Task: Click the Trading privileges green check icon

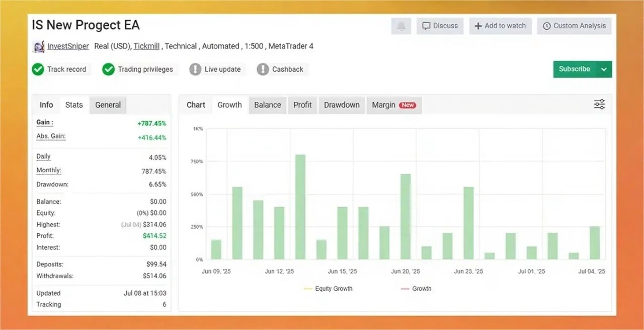Action: 108,70
